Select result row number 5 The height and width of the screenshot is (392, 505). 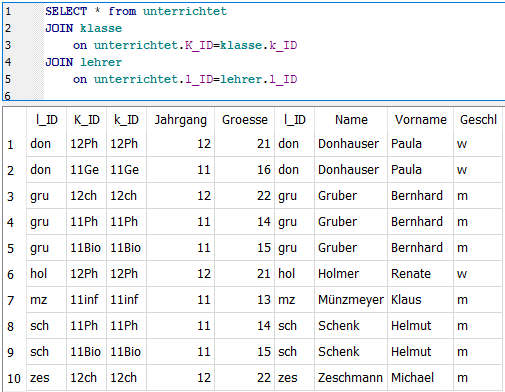click(x=11, y=248)
